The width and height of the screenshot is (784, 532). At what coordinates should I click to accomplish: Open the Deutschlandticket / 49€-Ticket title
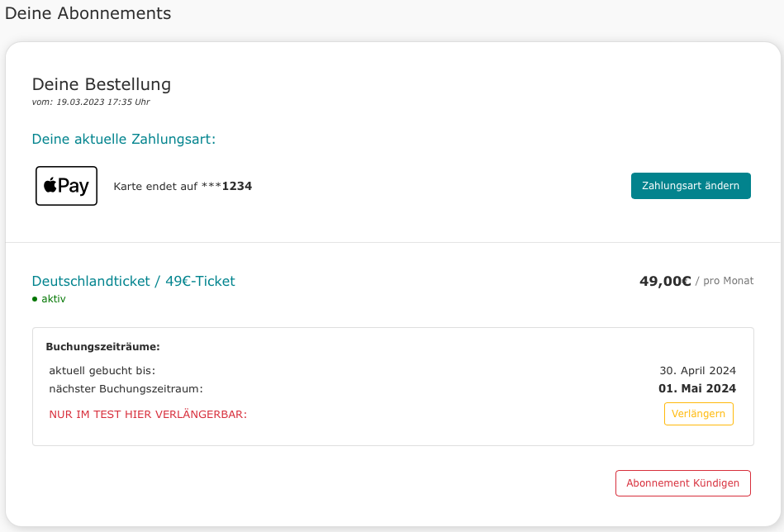pyautogui.click(x=133, y=281)
